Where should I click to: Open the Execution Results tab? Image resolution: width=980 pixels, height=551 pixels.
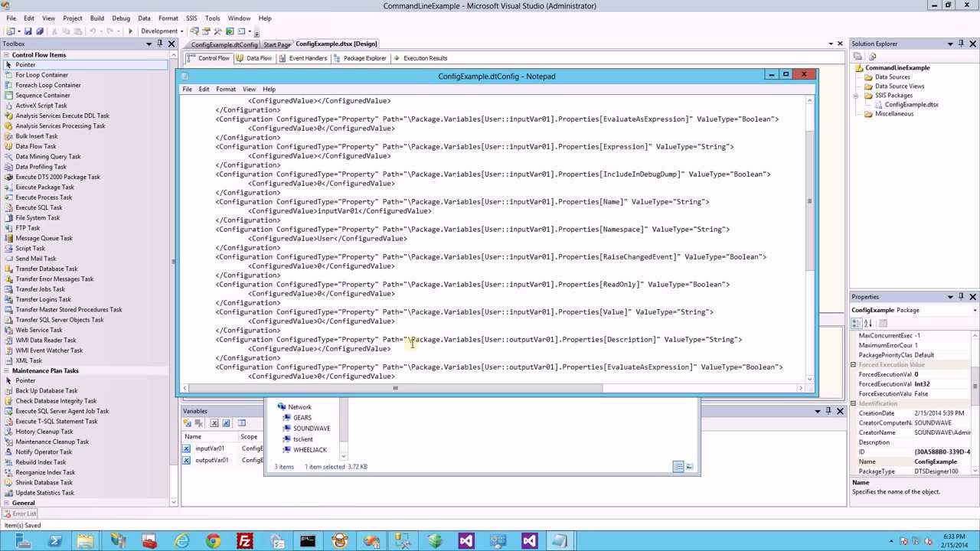tap(420, 58)
